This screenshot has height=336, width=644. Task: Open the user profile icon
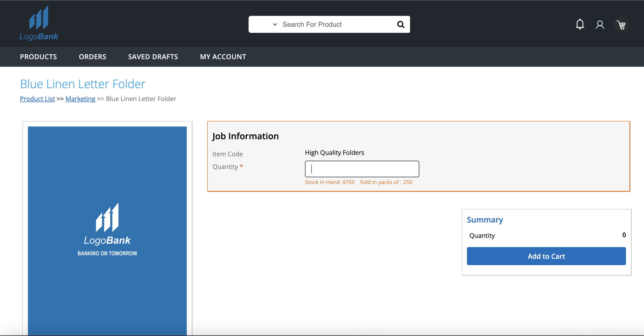600,25
